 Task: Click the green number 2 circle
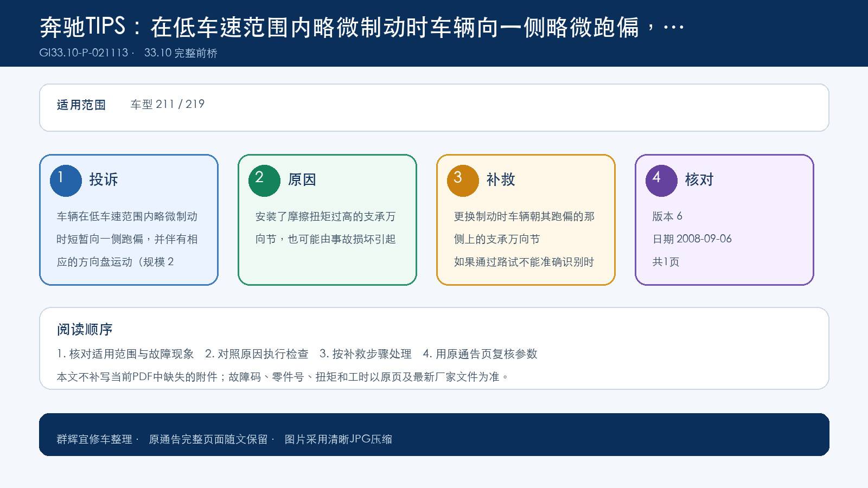point(264,181)
